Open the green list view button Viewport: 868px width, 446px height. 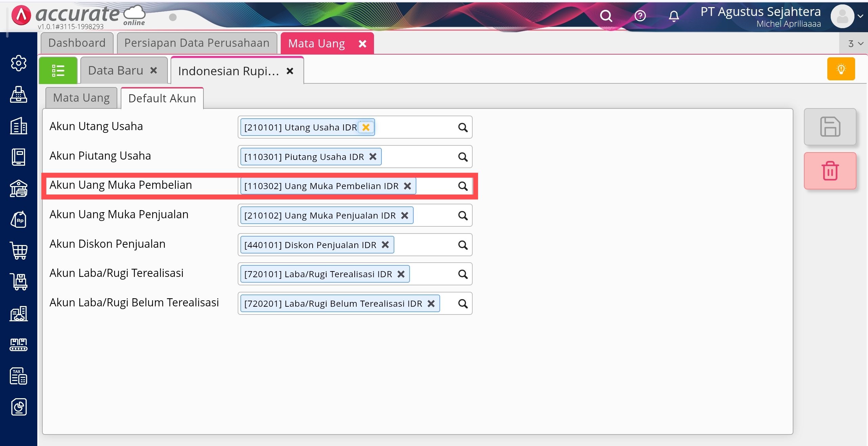click(x=58, y=70)
